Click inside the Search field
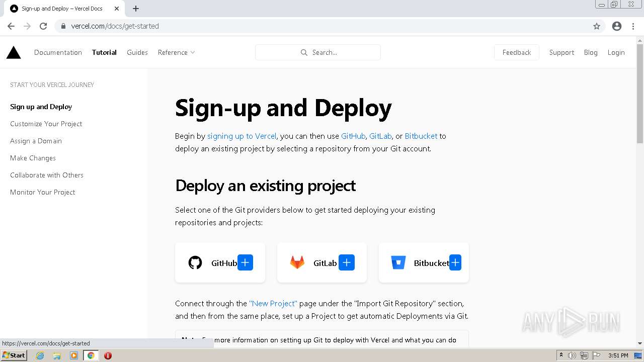 pos(318,52)
